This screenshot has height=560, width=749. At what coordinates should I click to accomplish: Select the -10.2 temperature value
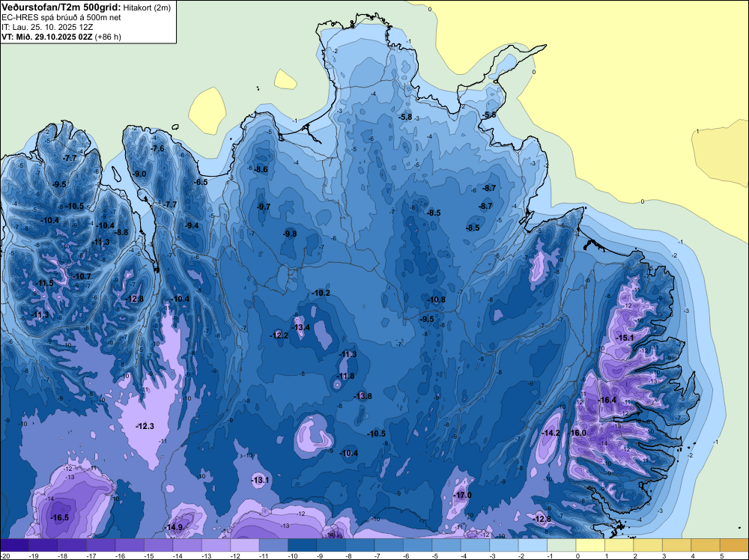tap(321, 293)
